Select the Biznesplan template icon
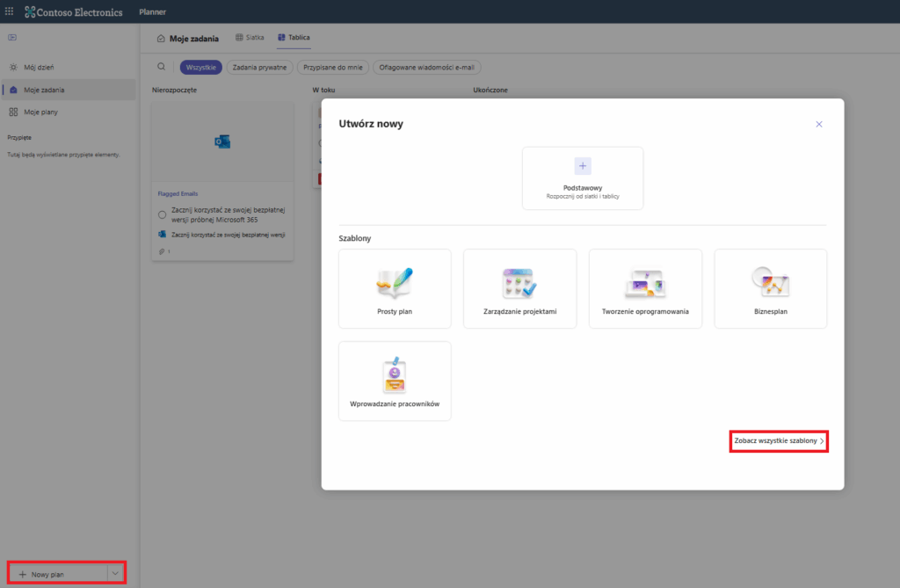This screenshot has height=588, width=900. tap(770, 281)
